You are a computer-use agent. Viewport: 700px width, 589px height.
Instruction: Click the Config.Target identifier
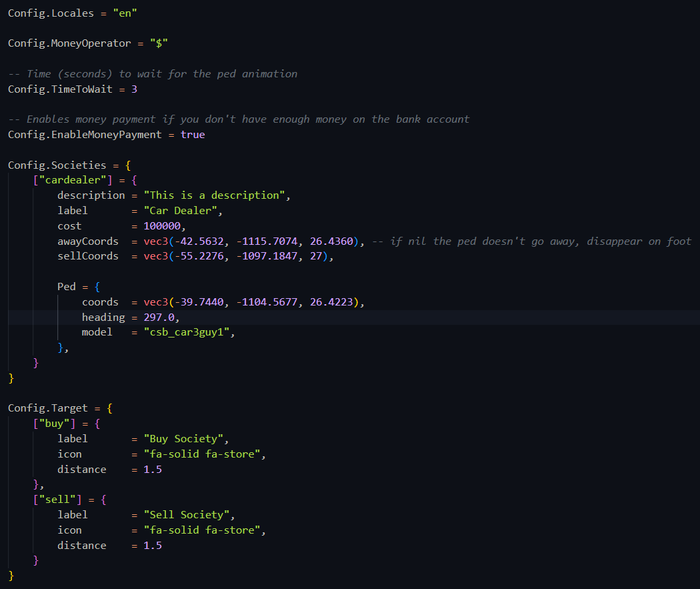pos(48,408)
